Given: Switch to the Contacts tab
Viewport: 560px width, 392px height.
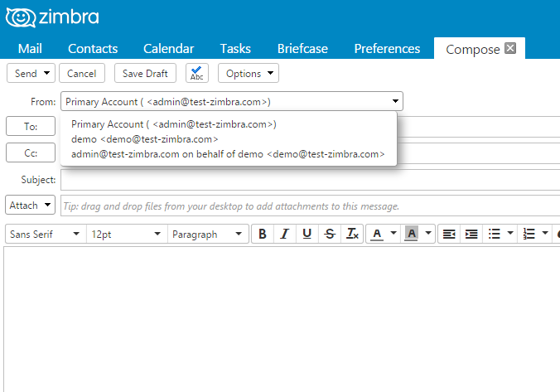Looking at the screenshot, I should [93, 49].
